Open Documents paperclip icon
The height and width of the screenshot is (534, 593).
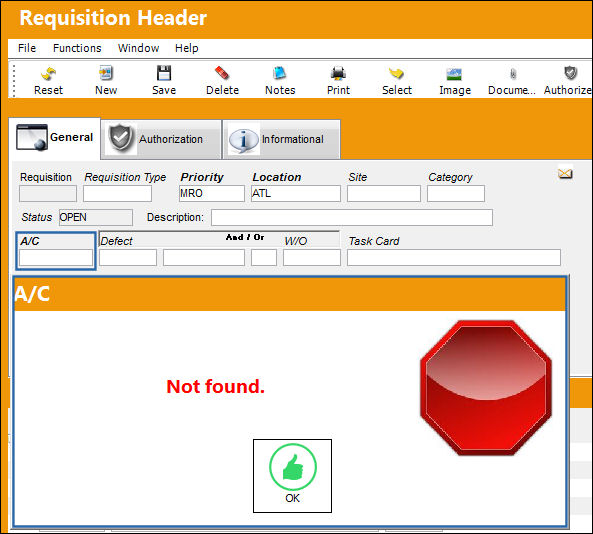(513, 74)
